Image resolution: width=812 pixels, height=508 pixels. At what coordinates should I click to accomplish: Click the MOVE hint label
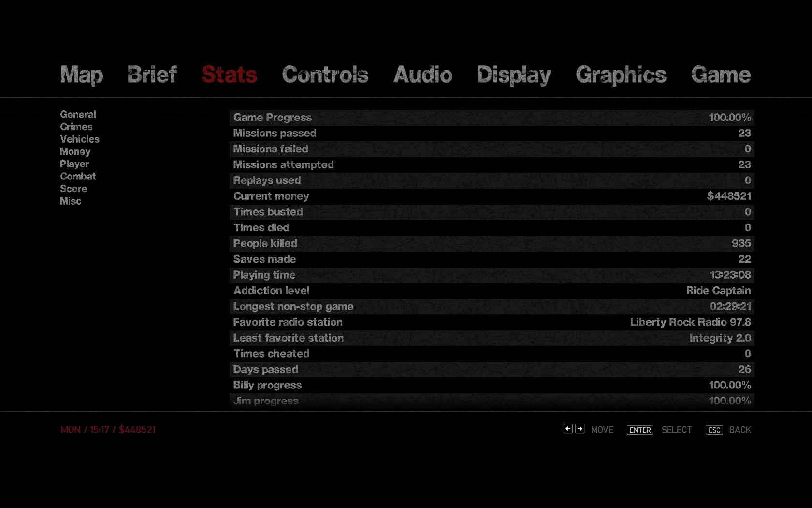602,430
